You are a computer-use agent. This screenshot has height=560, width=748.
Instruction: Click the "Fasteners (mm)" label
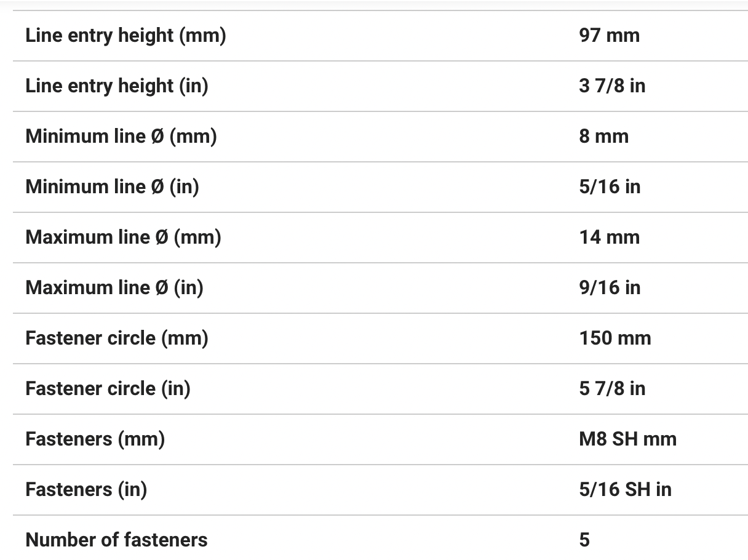[x=95, y=439]
